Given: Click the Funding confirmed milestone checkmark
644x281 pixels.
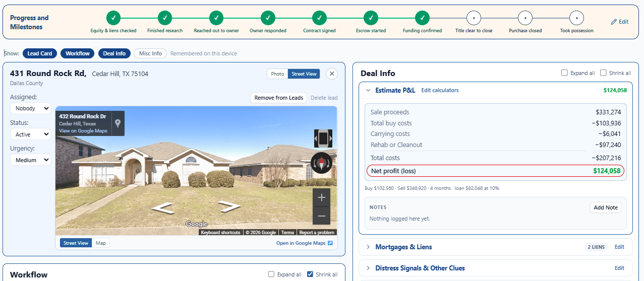Looking at the screenshot, I should [422, 18].
